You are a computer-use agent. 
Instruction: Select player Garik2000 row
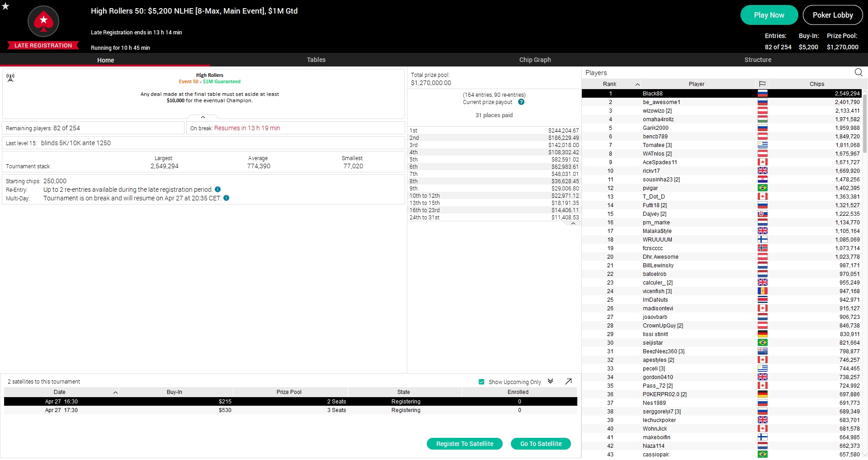click(x=722, y=128)
